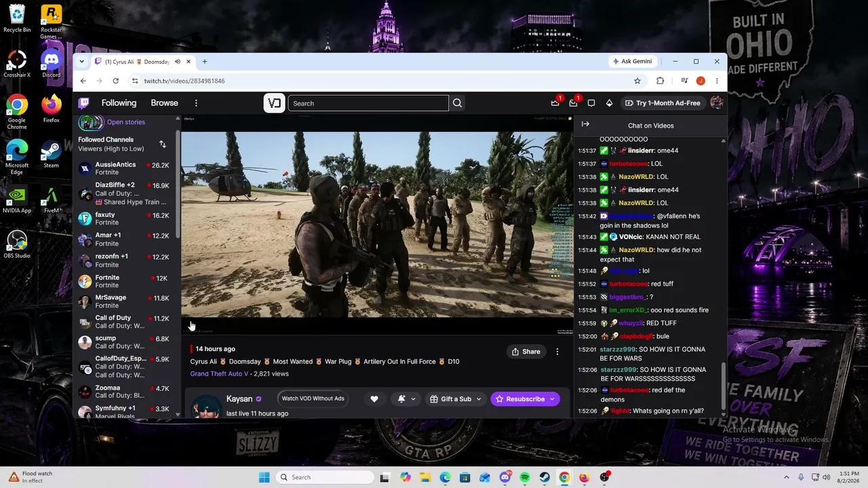Expand the Resubscribe options arrow
Screen dimensions: 868x488
point(552,399)
